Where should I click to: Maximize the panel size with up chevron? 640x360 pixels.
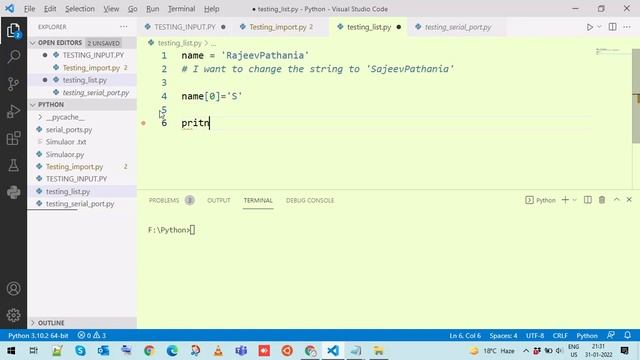(x=616, y=200)
